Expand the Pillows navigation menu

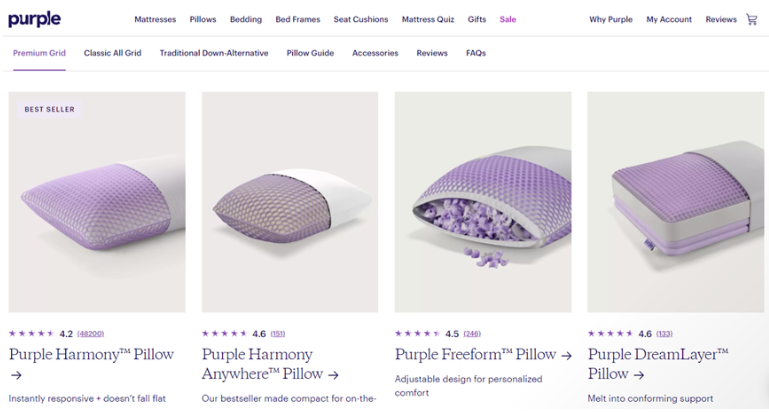pyautogui.click(x=203, y=19)
